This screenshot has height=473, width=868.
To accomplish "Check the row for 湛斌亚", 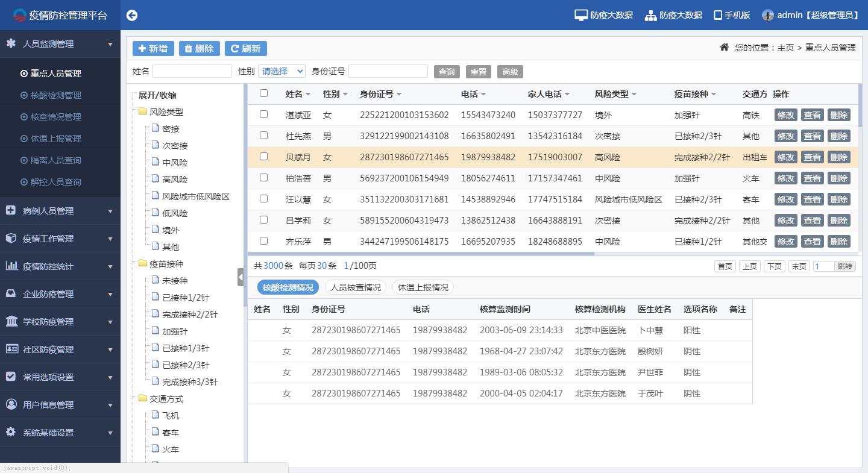I will 263,114.
